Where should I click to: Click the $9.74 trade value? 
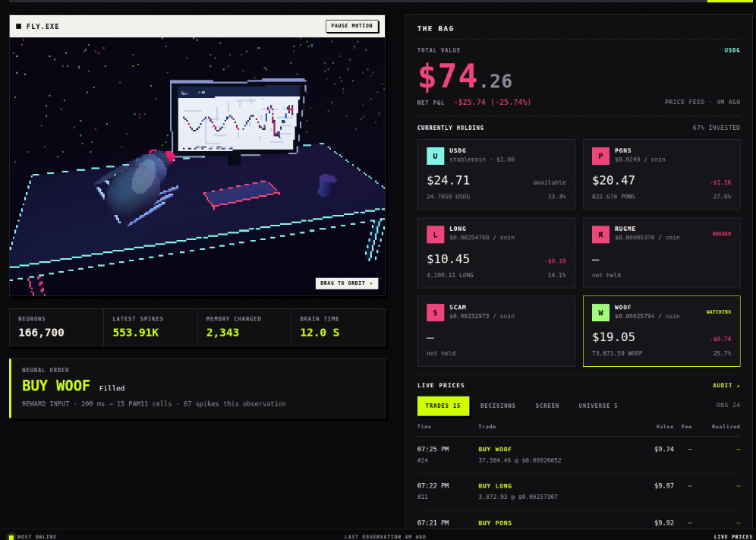click(x=664, y=450)
